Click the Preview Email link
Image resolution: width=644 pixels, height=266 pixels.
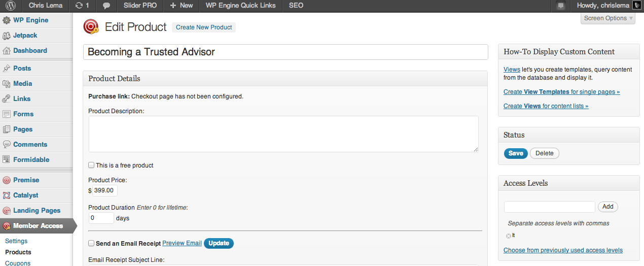pyautogui.click(x=182, y=243)
